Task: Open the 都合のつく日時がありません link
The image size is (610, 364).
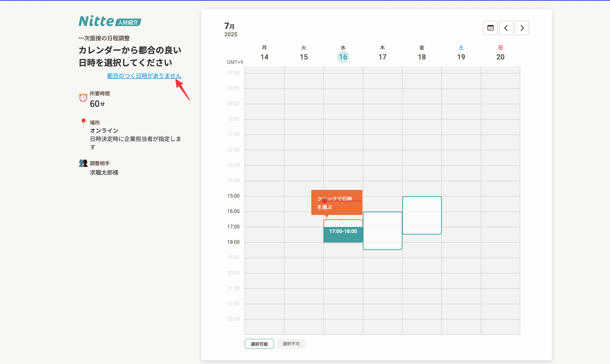Action: [x=144, y=76]
